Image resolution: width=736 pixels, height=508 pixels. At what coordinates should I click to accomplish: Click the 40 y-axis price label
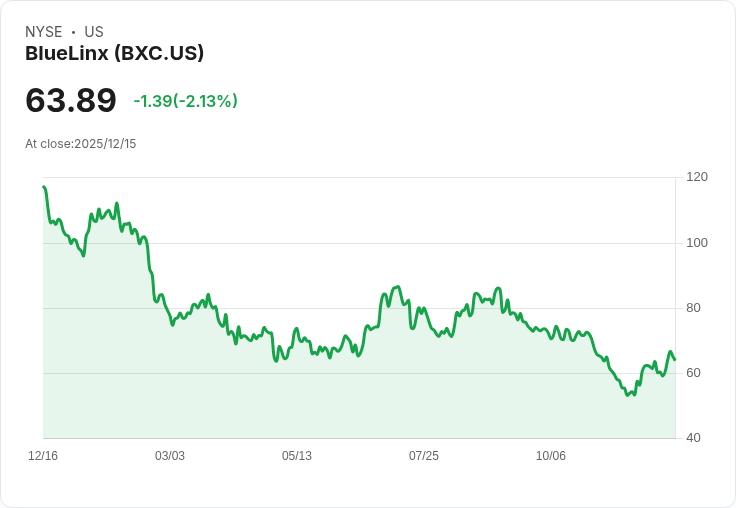pos(694,438)
